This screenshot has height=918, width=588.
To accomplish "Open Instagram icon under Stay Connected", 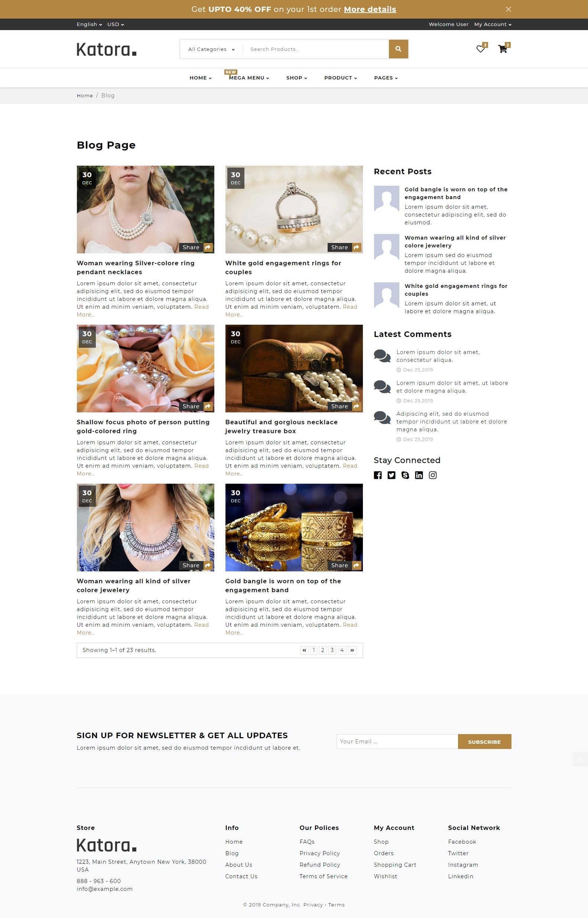I will click(x=433, y=475).
